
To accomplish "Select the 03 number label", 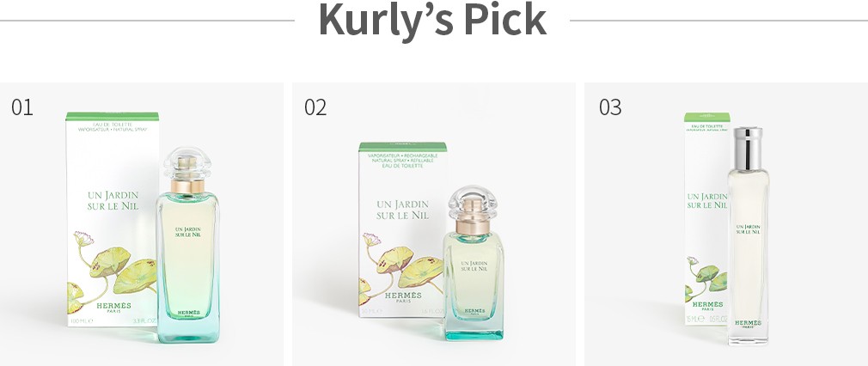I will [x=610, y=107].
